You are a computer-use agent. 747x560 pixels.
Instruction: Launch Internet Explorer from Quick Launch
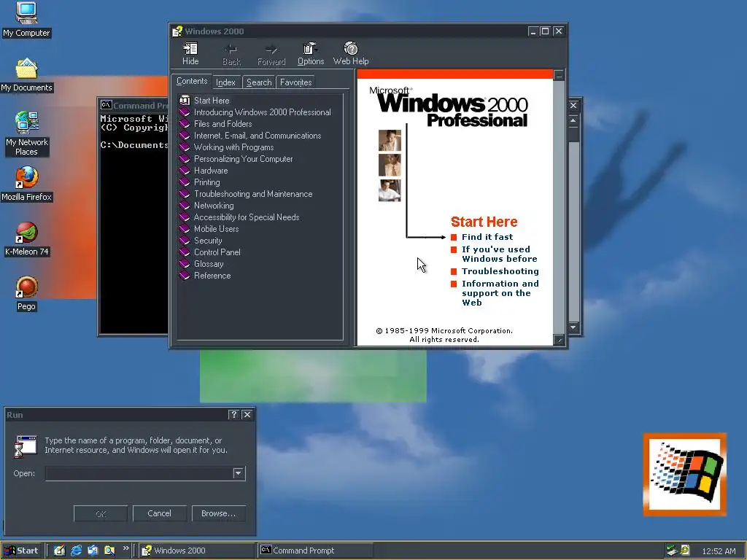coord(76,551)
